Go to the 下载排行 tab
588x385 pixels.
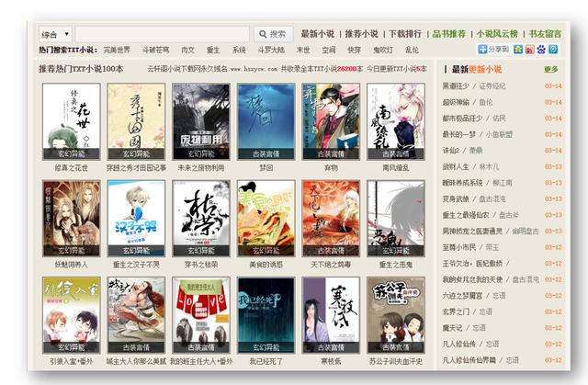pyautogui.click(x=404, y=33)
